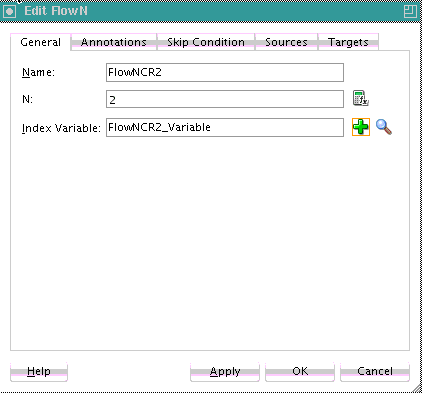Click the Index Variable input field
422x393 pixels.
point(225,127)
